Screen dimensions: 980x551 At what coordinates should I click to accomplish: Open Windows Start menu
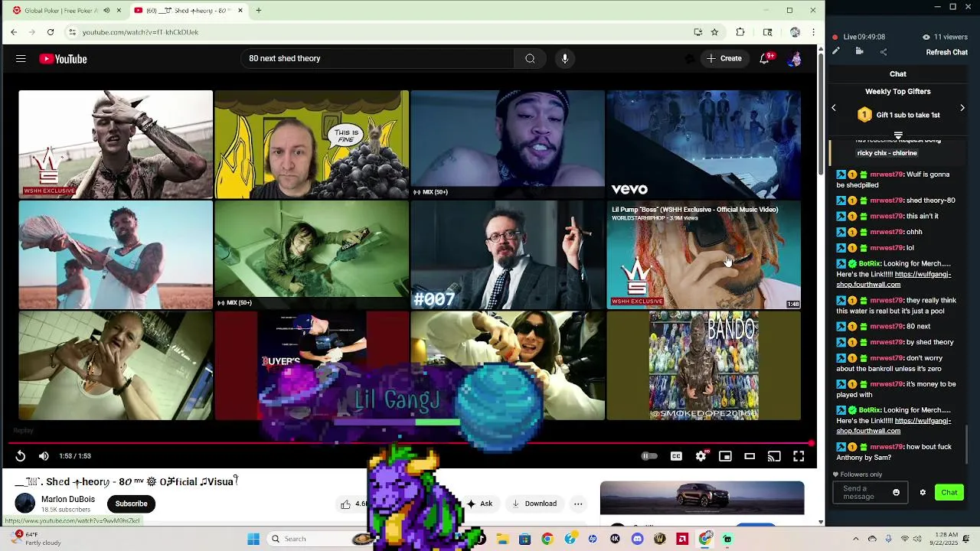tap(253, 539)
